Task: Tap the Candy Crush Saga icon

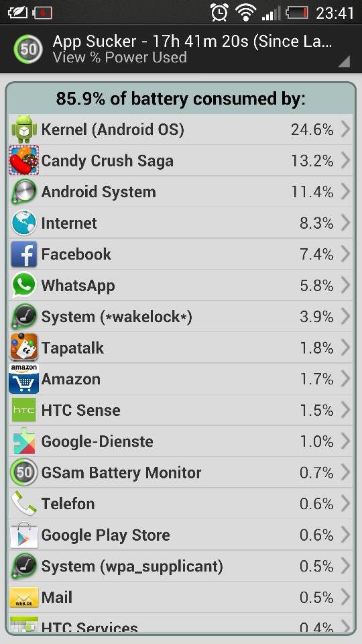Action: (24, 160)
